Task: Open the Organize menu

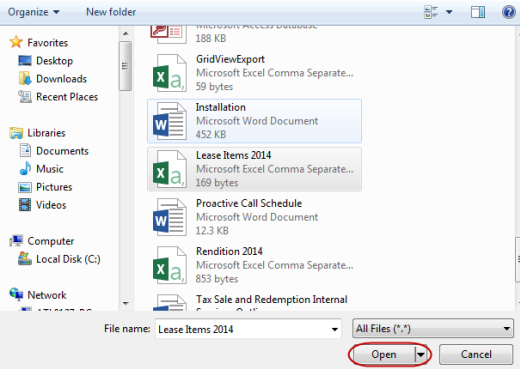Action: pos(34,12)
